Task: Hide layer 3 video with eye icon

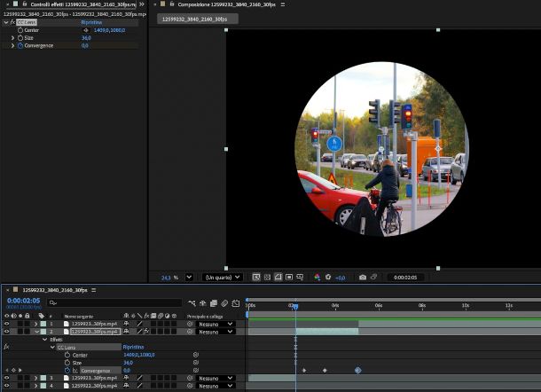Action: [x=6, y=378]
